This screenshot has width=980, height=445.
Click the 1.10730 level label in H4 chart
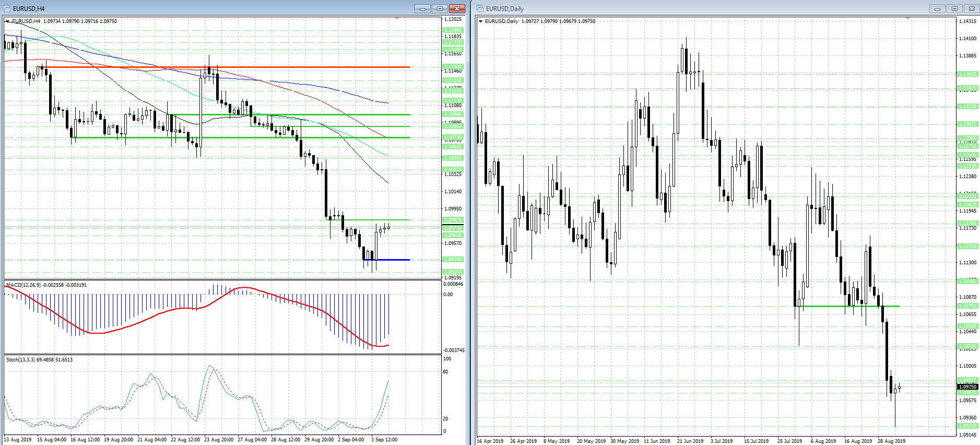453,137
